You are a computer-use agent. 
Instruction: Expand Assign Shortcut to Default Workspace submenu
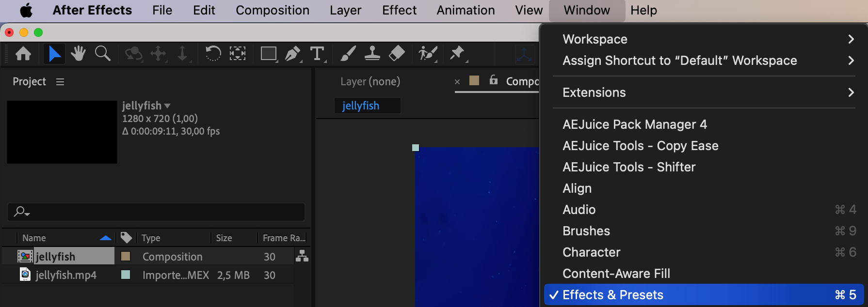coord(704,61)
